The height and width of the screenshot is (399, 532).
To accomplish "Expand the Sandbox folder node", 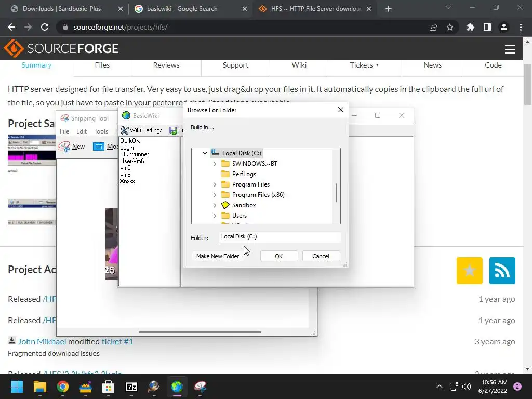I will pos(215,205).
